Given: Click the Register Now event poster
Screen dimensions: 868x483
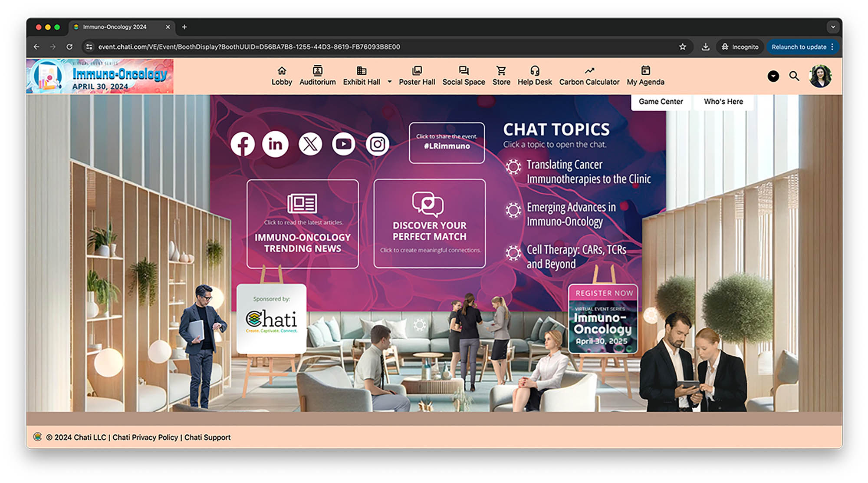Looking at the screenshot, I should pyautogui.click(x=603, y=319).
